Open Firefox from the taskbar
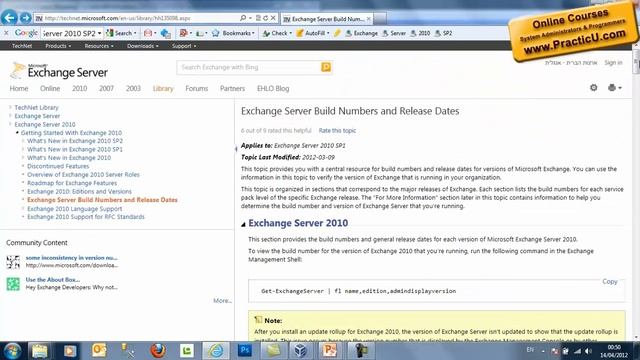The height and width of the screenshot is (360, 640). click(x=158, y=351)
